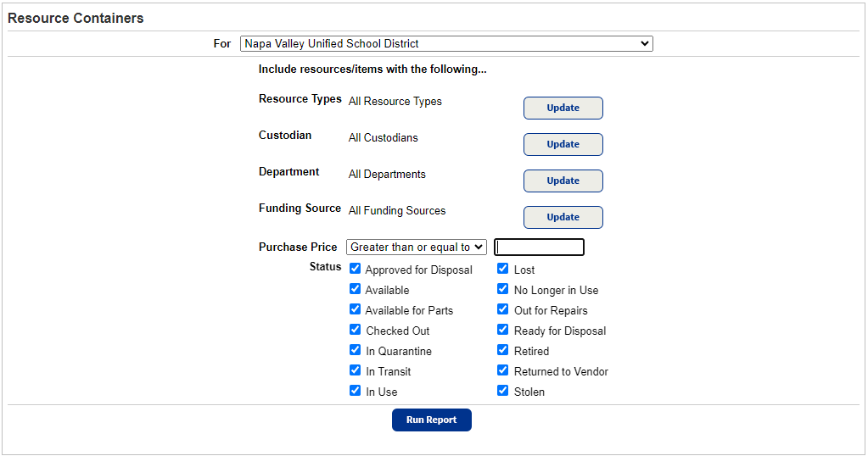Viewport: 868px width, 456px height.
Task: Update the Funding Source filter
Action: click(x=563, y=217)
